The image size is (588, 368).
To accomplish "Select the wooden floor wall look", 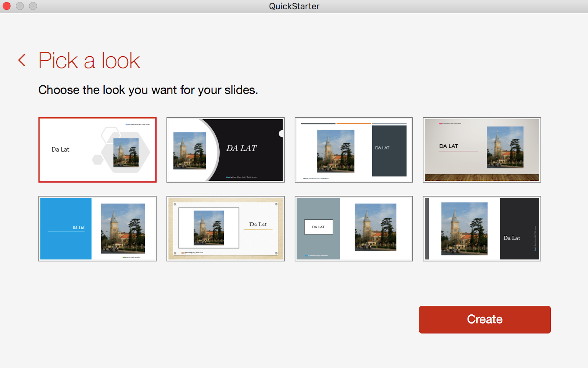I will (x=482, y=150).
